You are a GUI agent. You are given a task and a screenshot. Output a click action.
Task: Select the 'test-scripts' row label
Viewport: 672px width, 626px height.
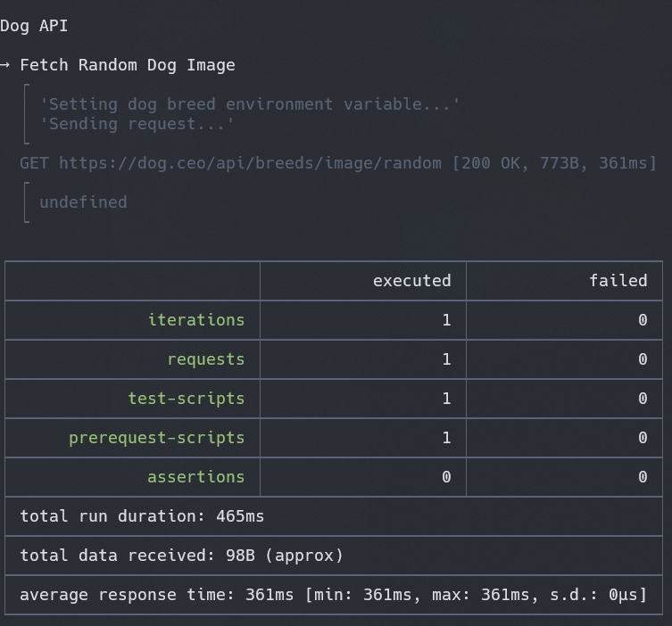[187, 399]
